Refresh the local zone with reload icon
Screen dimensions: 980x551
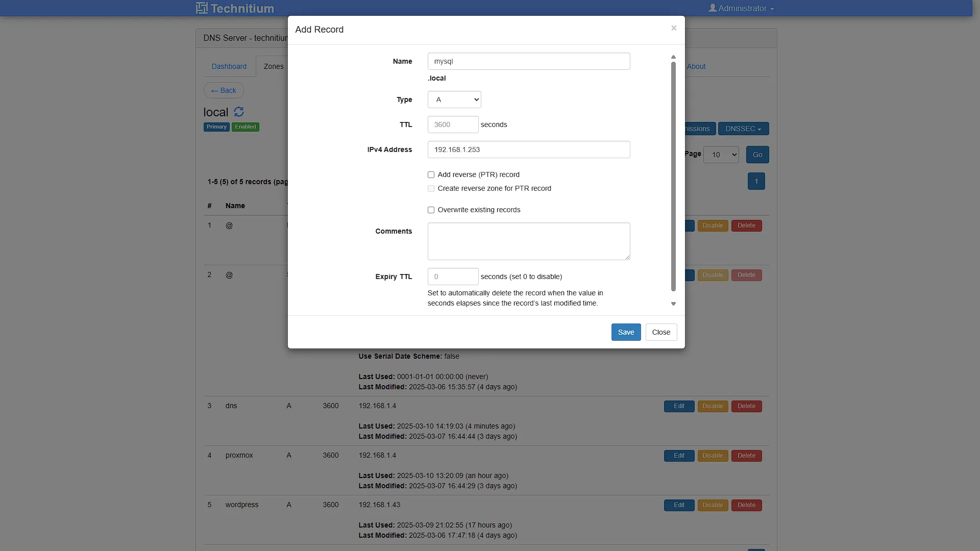(x=239, y=112)
